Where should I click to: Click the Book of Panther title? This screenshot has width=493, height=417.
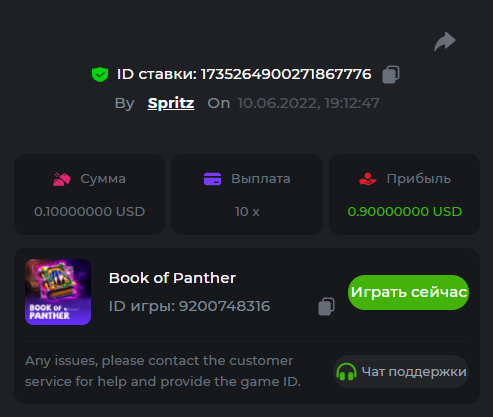coord(172,278)
